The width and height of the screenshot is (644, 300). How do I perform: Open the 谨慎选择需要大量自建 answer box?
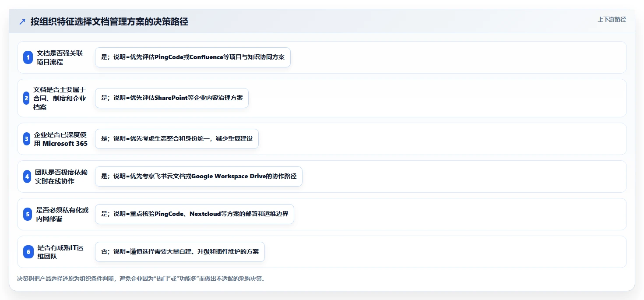(x=180, y=252)
